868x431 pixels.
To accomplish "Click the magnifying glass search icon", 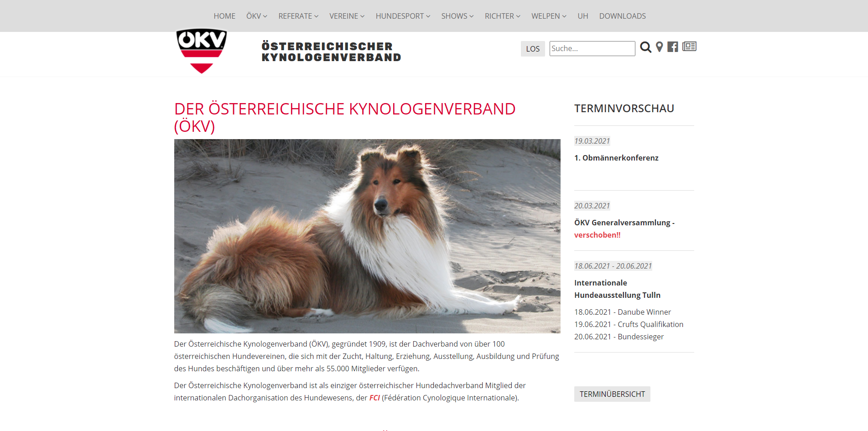I will [x=645, y=47].
